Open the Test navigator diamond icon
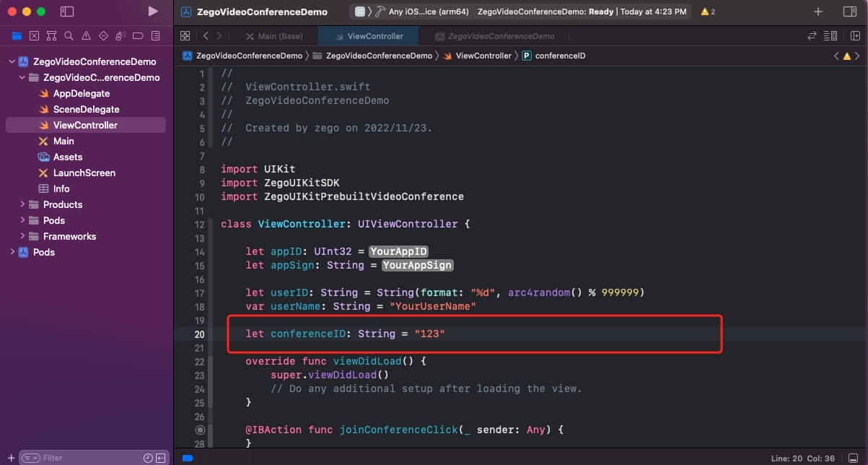 (103, 35)
